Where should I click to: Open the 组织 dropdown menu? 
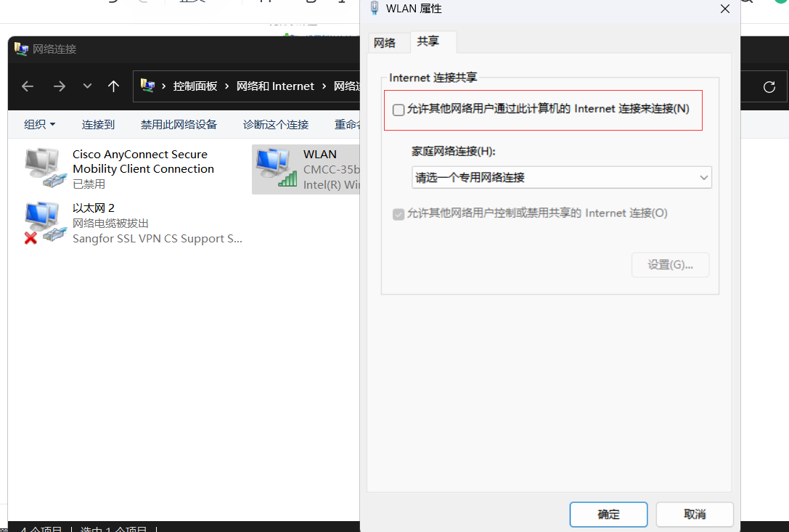(x=40, y=124)
